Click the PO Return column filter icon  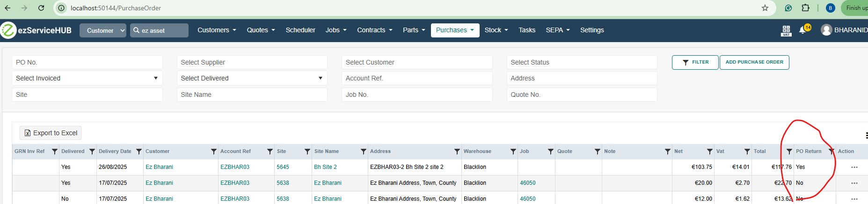tap(831, 152)
